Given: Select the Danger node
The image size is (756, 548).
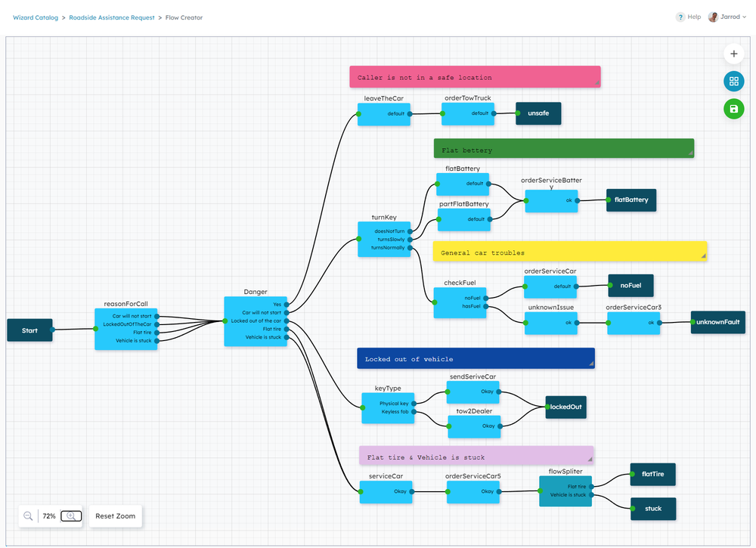Looking at the screenshot, I should pyautogui.click(x=256, y=321).
